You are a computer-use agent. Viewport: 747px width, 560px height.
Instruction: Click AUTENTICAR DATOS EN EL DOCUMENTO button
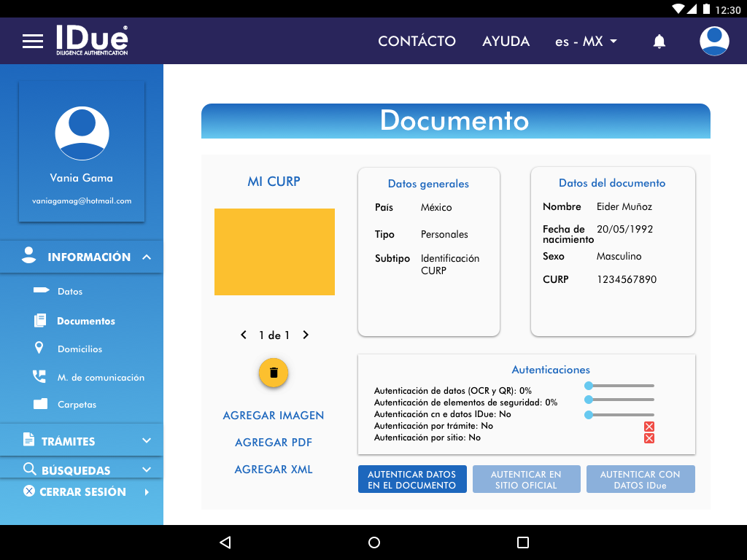412,480
